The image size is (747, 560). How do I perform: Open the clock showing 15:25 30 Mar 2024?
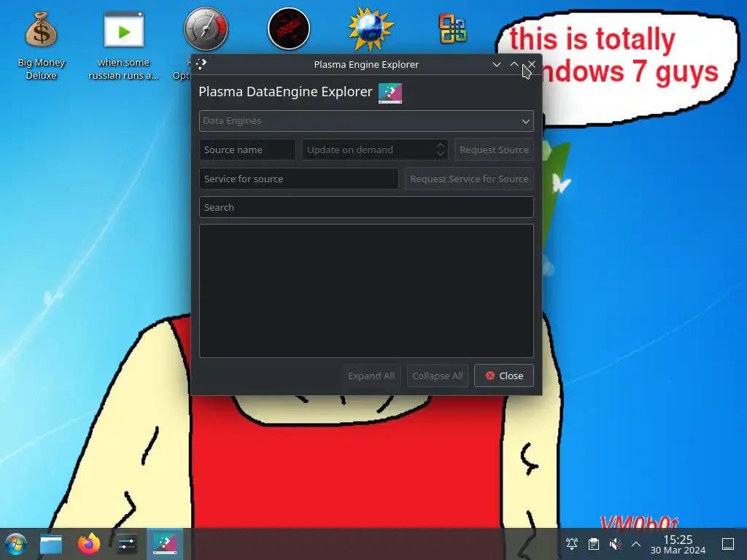click(x=678, y=544)
